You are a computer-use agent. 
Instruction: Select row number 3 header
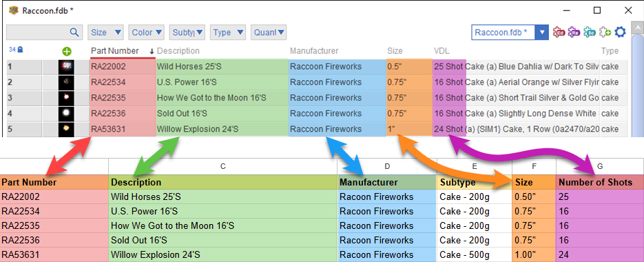(x=24, y=98)
